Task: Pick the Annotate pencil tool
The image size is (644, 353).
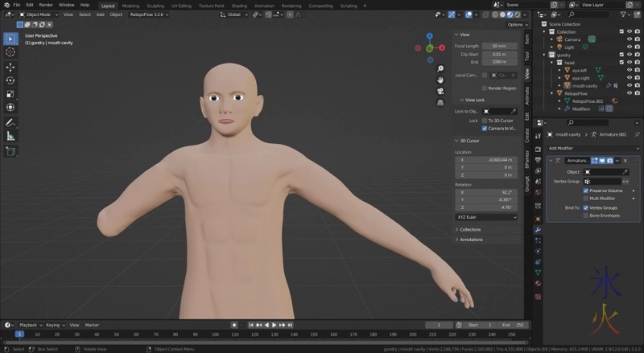Action: tap(10, 122)
